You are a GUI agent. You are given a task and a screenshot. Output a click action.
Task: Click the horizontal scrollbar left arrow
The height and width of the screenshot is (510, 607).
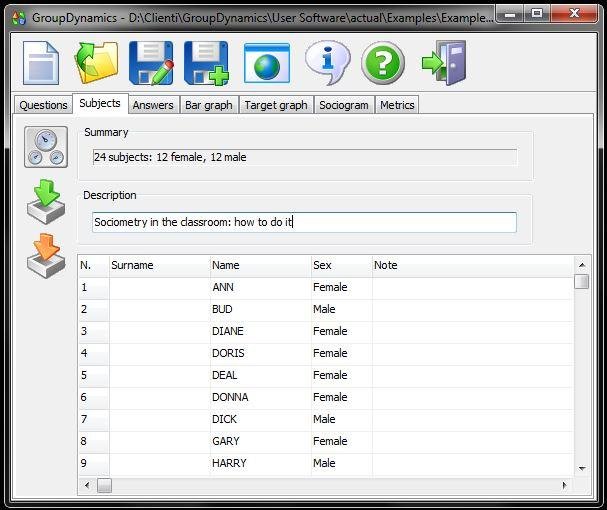[87, 485]
